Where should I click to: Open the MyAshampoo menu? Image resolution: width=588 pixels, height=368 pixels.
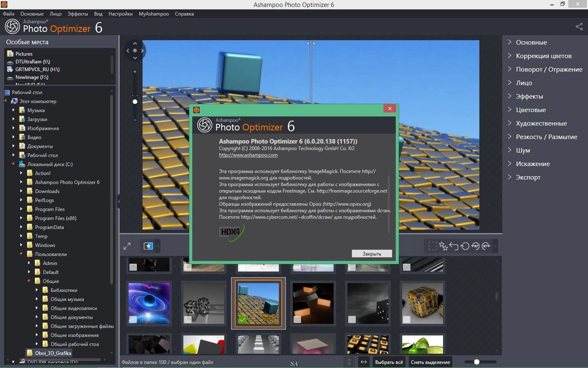154,14
